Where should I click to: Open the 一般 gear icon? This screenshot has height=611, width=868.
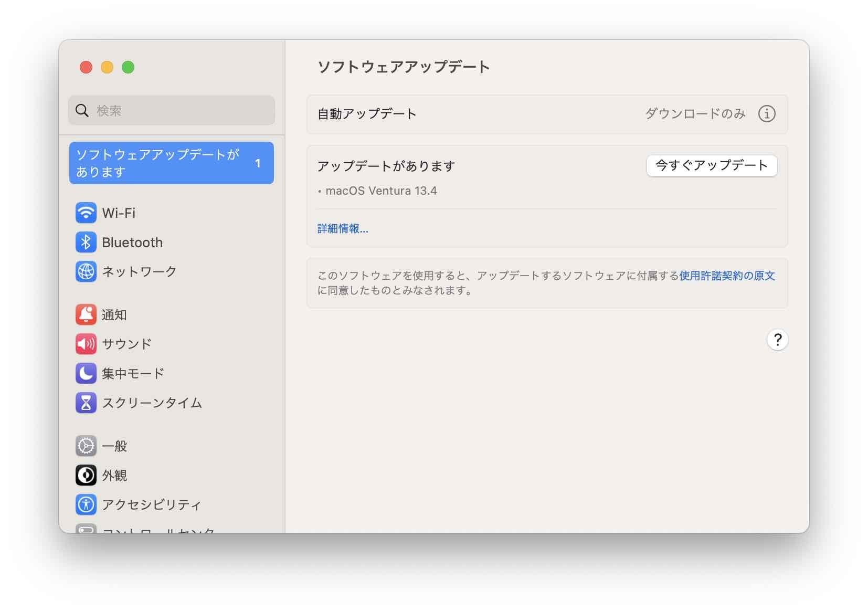pyautogui.click(x=86, y=446)
